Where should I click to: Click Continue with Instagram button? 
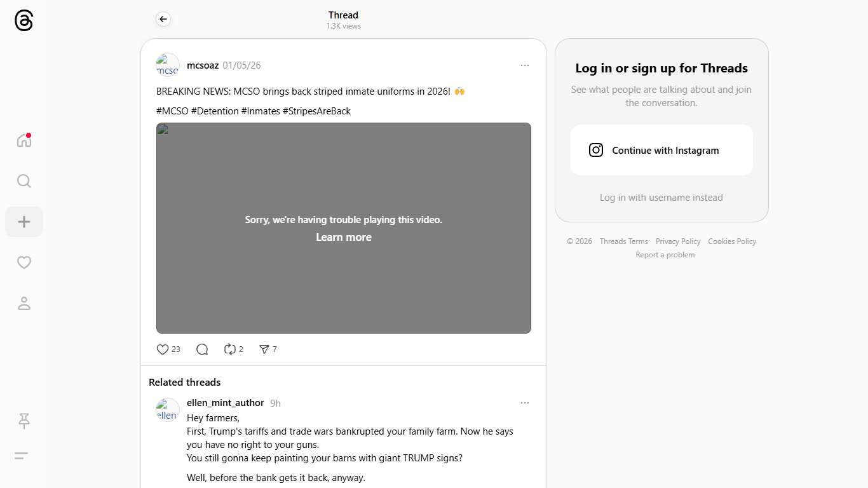661,150
